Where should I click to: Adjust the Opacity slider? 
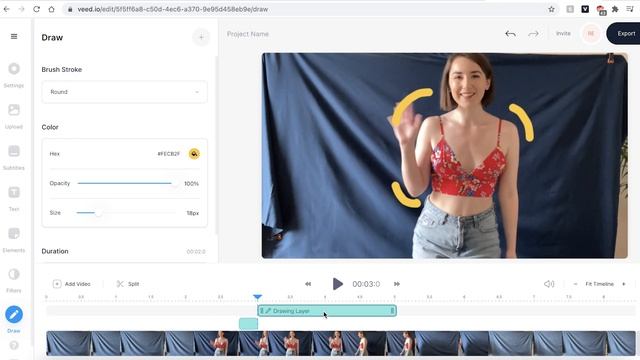click(x=127, y=183)
